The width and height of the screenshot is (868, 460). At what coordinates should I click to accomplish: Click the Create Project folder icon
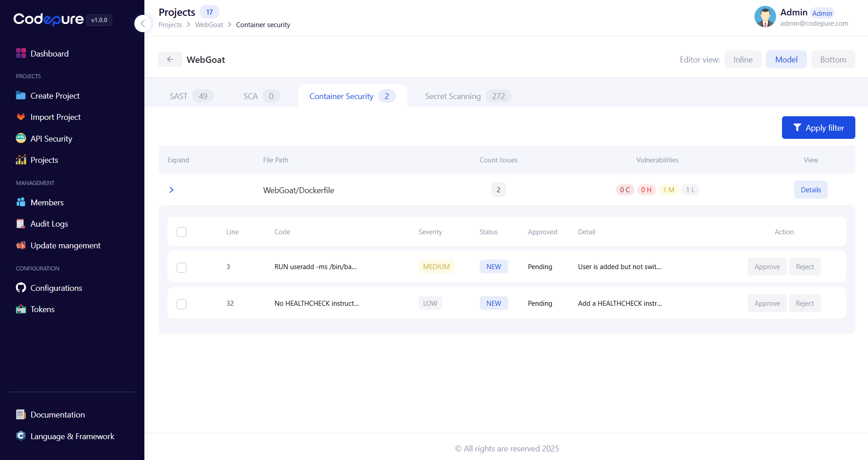pos(21,95)
